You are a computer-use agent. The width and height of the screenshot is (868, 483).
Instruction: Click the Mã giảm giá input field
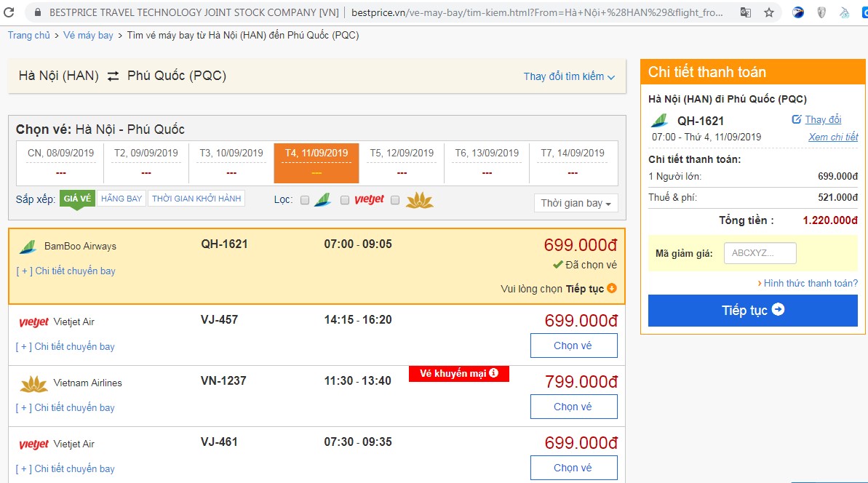760,253
